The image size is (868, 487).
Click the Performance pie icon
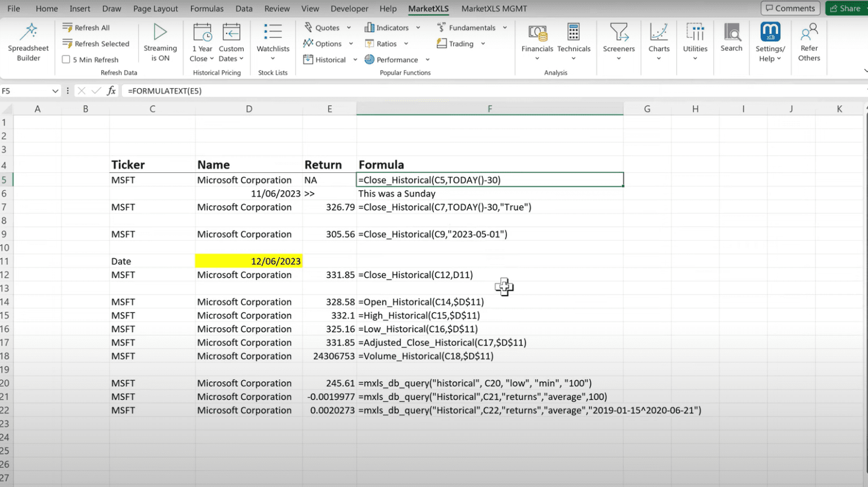click(x=369, y=59)
